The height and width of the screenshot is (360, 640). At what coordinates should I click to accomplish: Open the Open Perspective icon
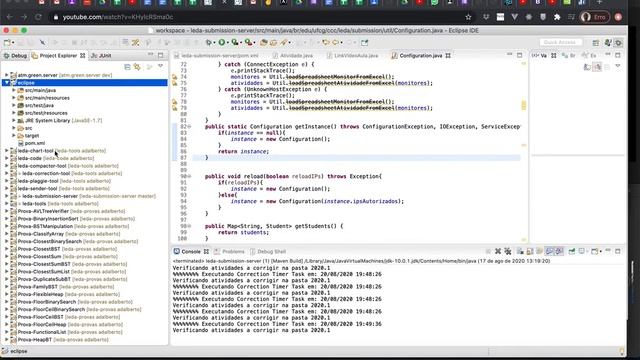(596, 42)
